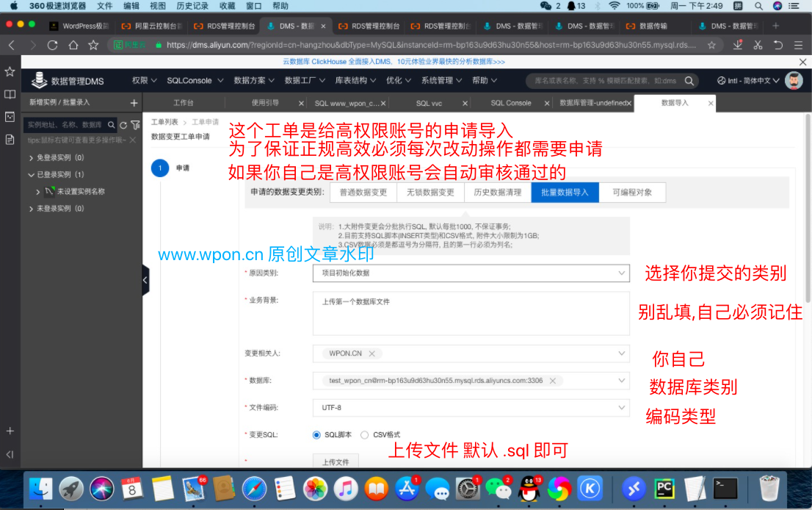The width and height of the screenshot is (812, 510).
Task: Add a new instance with plus icon
Action: (x=134, y=103)
